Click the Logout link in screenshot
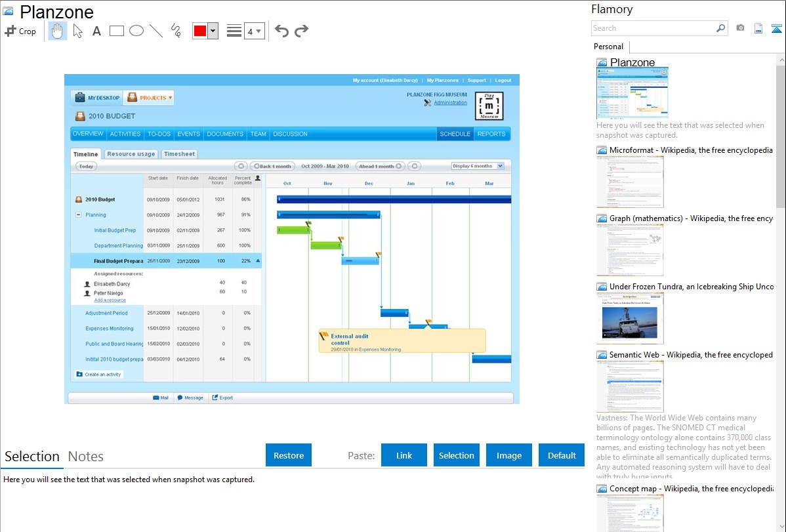The width and height of the screenshot is (786, 532). [x=503, y=80]
